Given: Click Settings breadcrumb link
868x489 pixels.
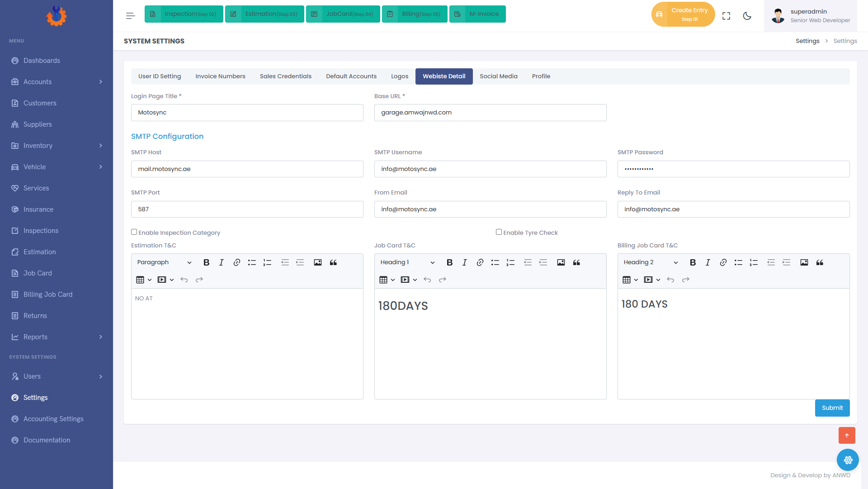Looking at the screenshot, I should pos(807,41).
